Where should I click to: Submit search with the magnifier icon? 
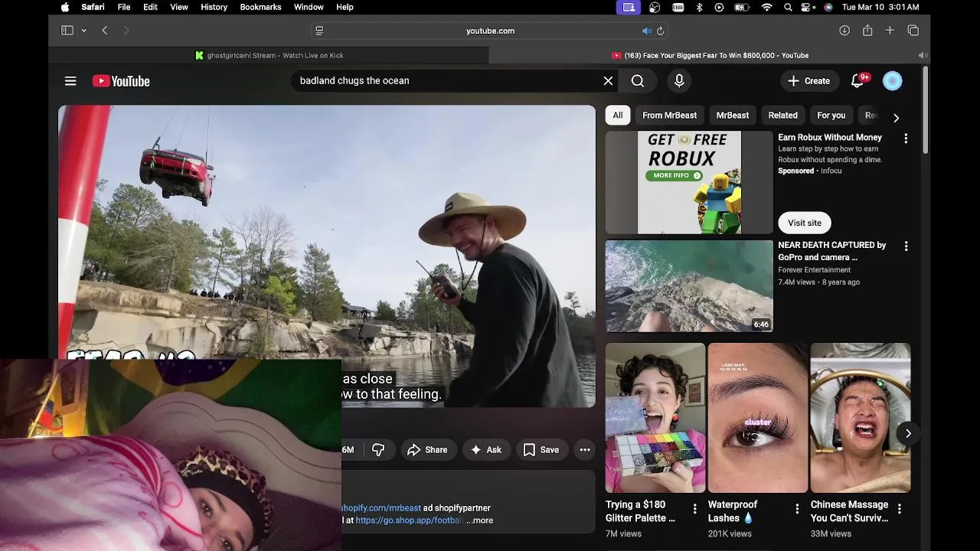[638, 80]
